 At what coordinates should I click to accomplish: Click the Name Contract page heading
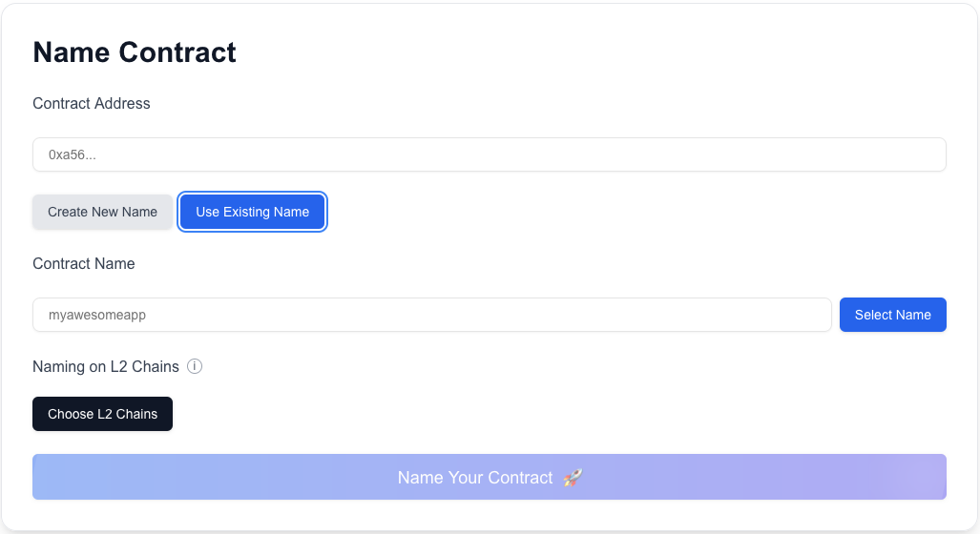click(x=135, y=52)
